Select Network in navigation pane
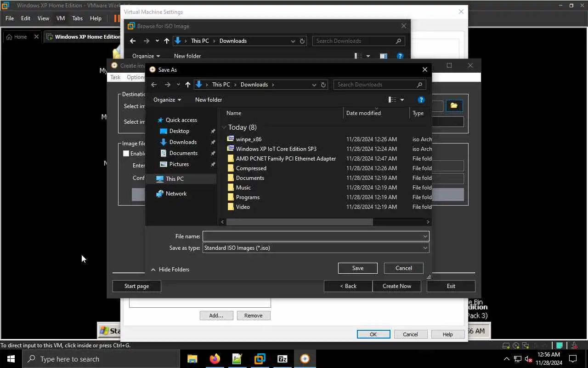588x368 pixels. (176, 194)
